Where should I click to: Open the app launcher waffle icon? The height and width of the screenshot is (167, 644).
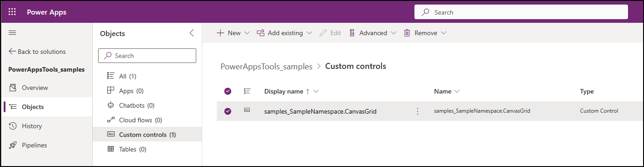point(12,12)
